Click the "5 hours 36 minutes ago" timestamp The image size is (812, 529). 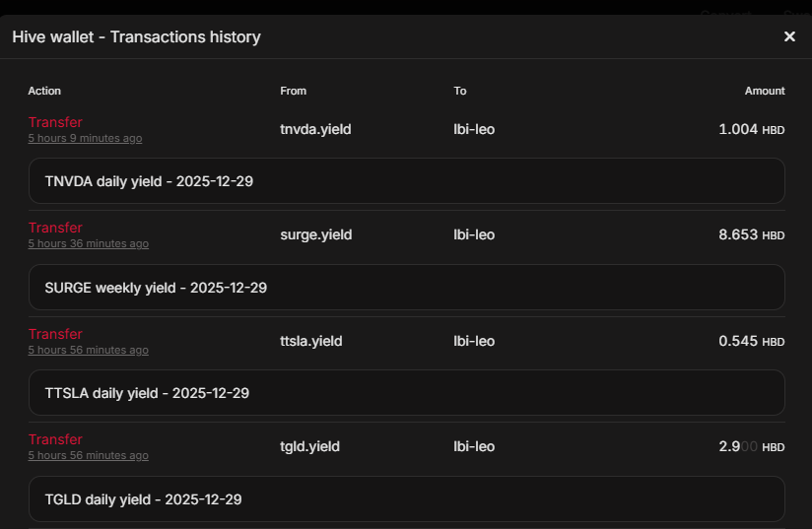click(88, 244)
